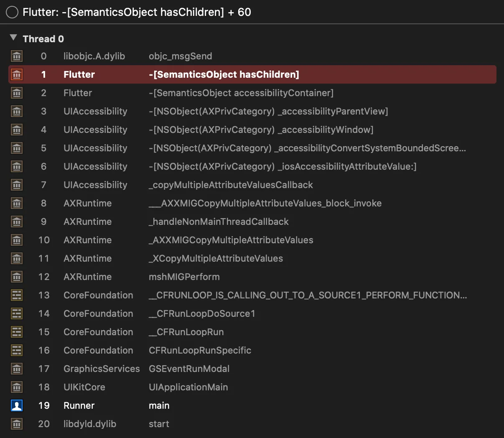Click the icon for frame 5 UIAccessibility row
The image size is (504, 438).
17,148
